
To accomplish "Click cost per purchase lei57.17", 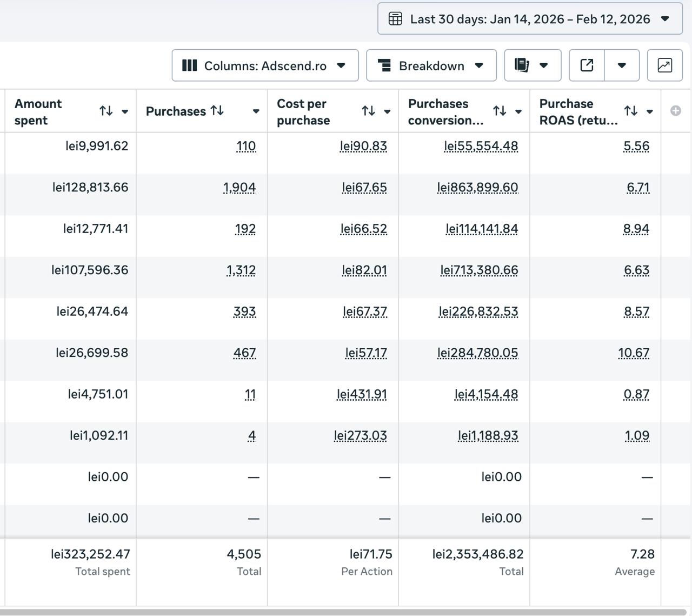I will (366, 353).
